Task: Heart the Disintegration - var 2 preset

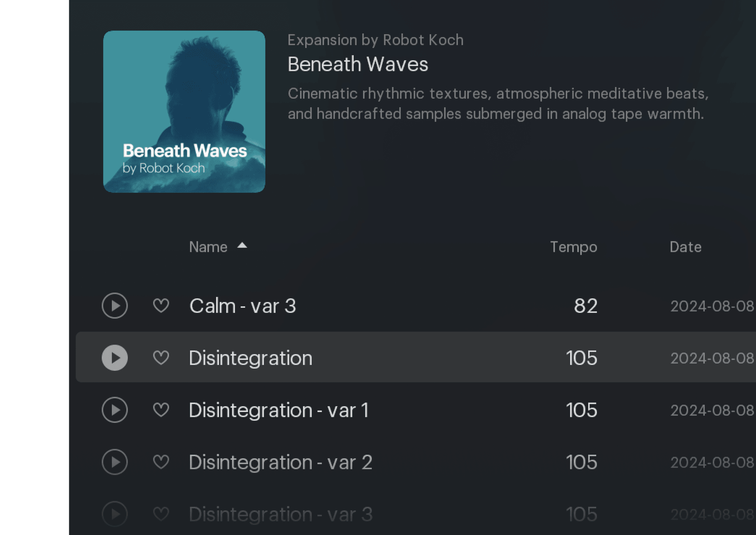Action: point(161,462)
